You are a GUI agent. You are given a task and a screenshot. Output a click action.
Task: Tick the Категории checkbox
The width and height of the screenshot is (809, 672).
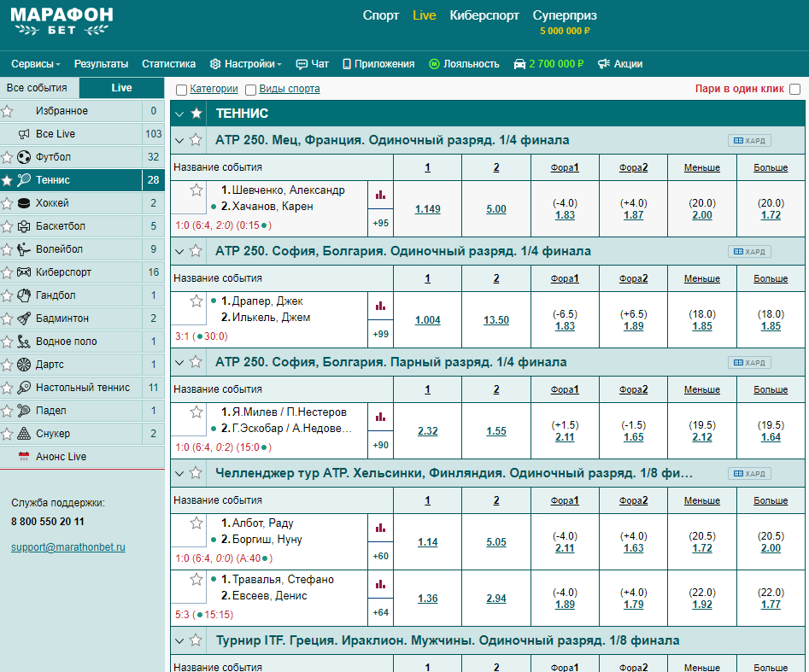click(x=181, y=90)
